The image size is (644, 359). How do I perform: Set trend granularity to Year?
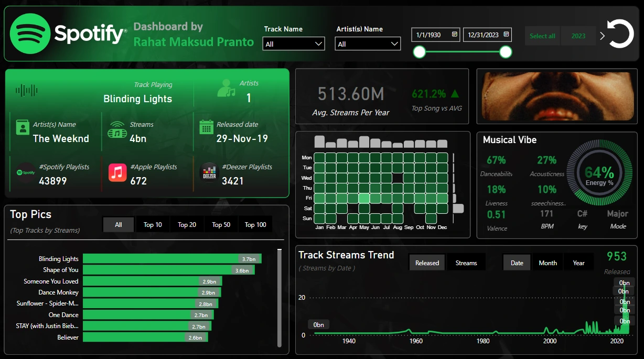[578, 263]
